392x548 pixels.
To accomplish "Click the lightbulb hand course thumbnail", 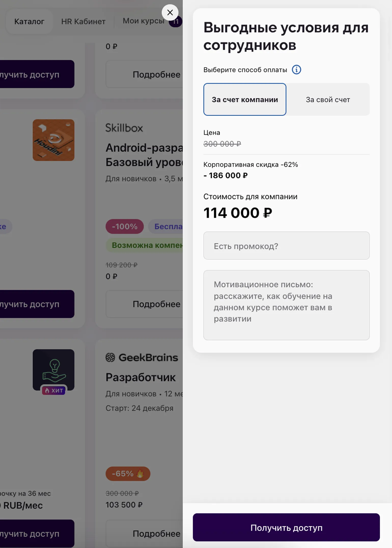I will pos(53,369).
